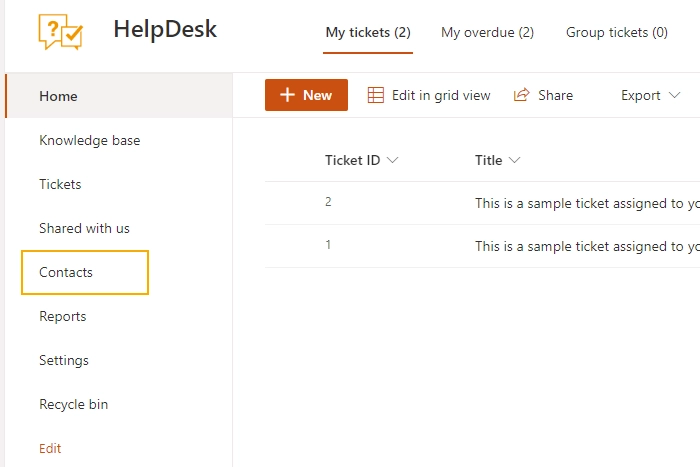The height and width of the screenshot is (467, 700).
Task: Open Recycle bin in the sidebar
Action: [x=73, y=404]
